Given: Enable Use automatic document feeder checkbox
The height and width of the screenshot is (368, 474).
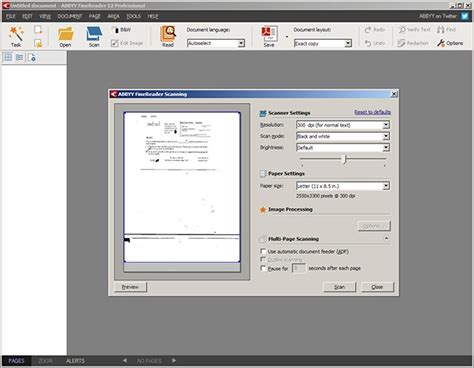Looking at the screenshot, I should point(263,251).
